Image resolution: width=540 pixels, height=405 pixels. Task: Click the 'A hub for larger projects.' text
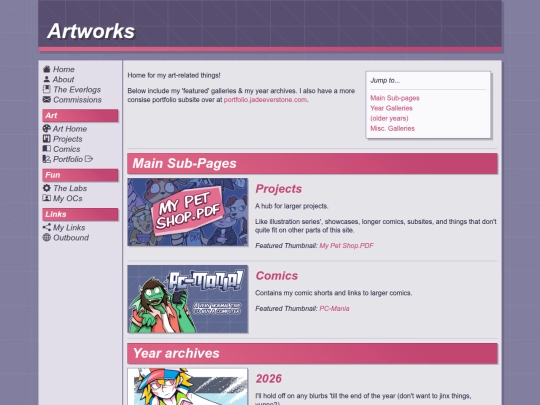point(291,206)
